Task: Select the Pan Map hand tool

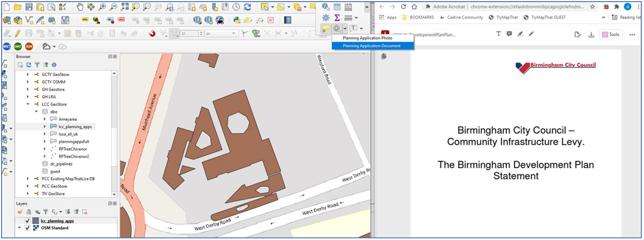Action: (x=80, y=7)
